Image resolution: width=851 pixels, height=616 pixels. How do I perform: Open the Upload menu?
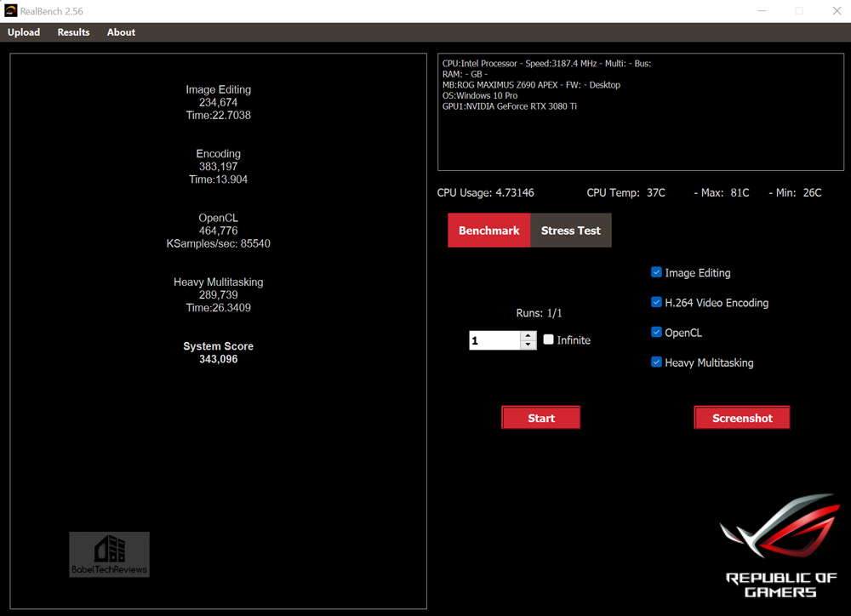[x=24, y=32]
